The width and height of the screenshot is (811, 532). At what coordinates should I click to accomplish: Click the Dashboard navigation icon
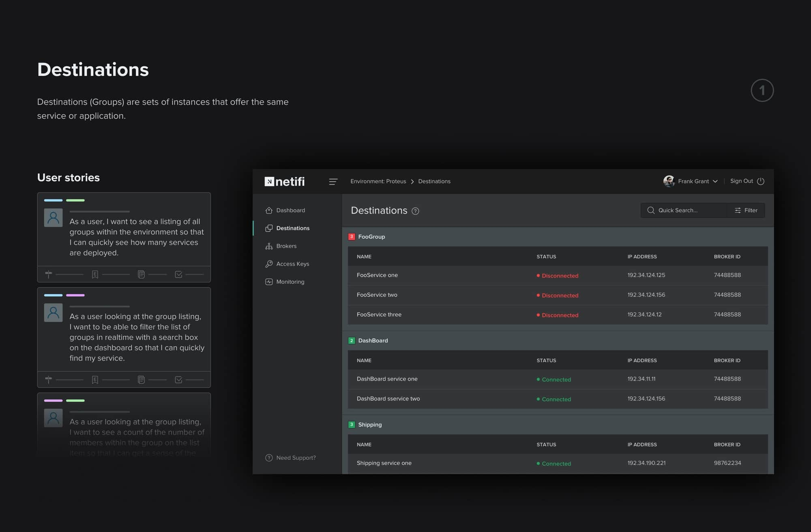coord(269,210)
